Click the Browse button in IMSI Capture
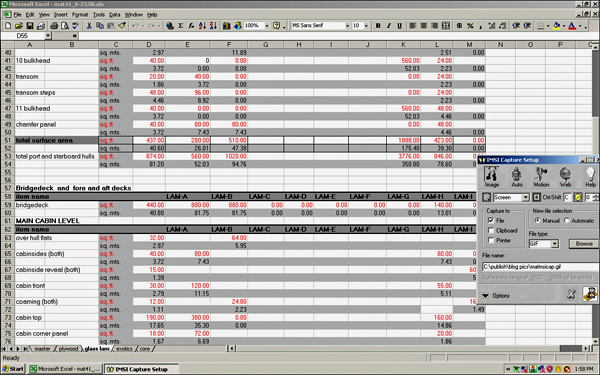600x375 pixels. pos(584,244)
